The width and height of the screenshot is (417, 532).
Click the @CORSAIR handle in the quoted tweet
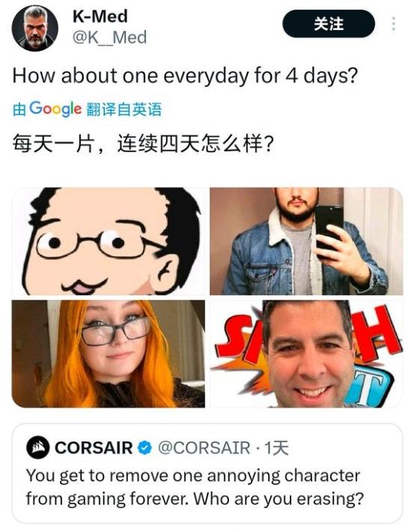[x=204, y=448]
